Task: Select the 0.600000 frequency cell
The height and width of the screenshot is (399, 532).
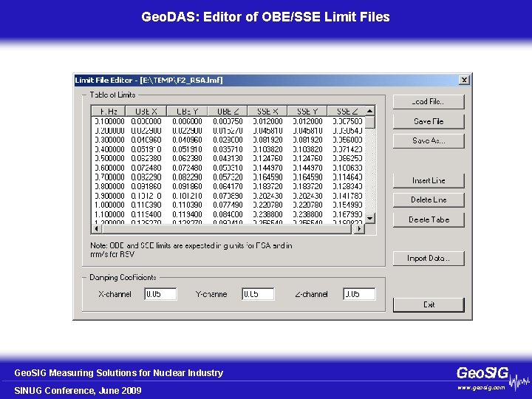Action: (x=109, y=168)
